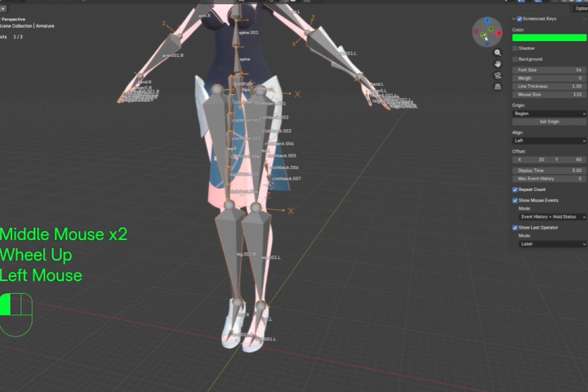Click the spine bone label
The height and width of the screenshot is (392, 588).
(x=245, y=60)
